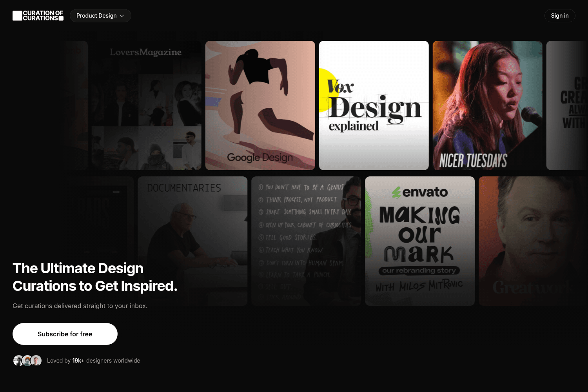Screen dimensions: 588x392
Task: Click 'Get curations delivered straight to your inbox' text
Action: point(80,306)
